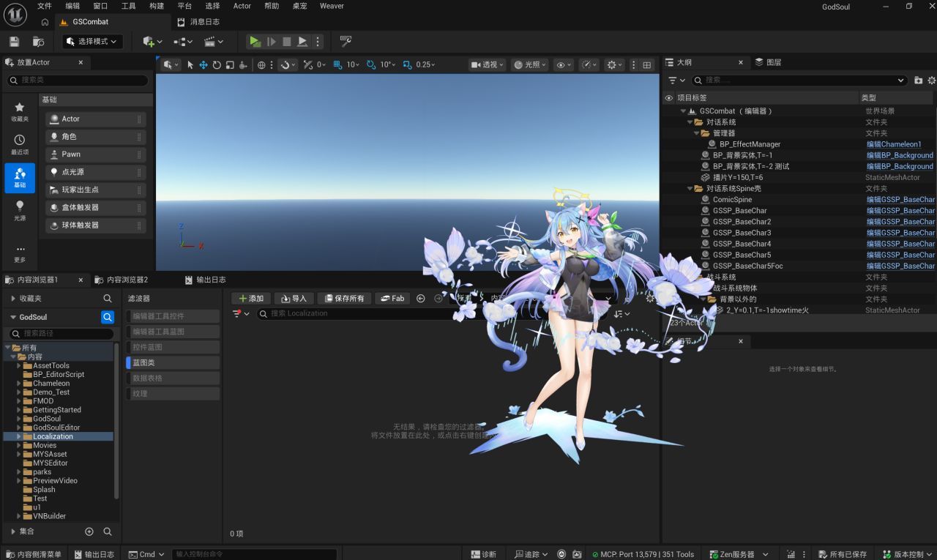Screen dimensions: 937x560
Task: Toggle the Outliner visibility eye column header
Action: pos(668,97)
